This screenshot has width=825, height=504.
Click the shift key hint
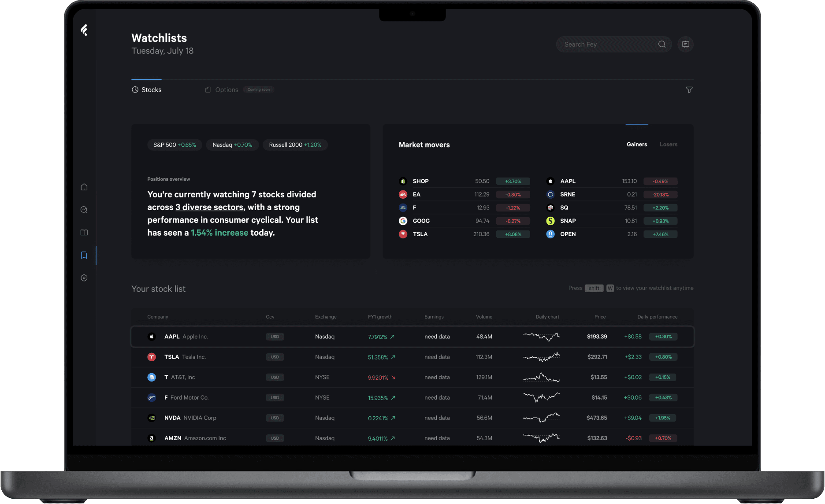click(594, 288)
